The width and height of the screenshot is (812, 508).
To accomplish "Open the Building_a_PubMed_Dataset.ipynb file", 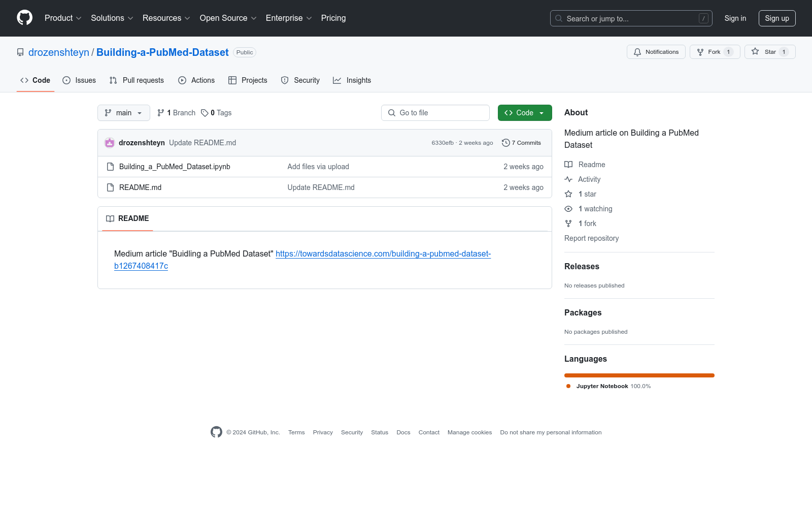I will [175, 167].
